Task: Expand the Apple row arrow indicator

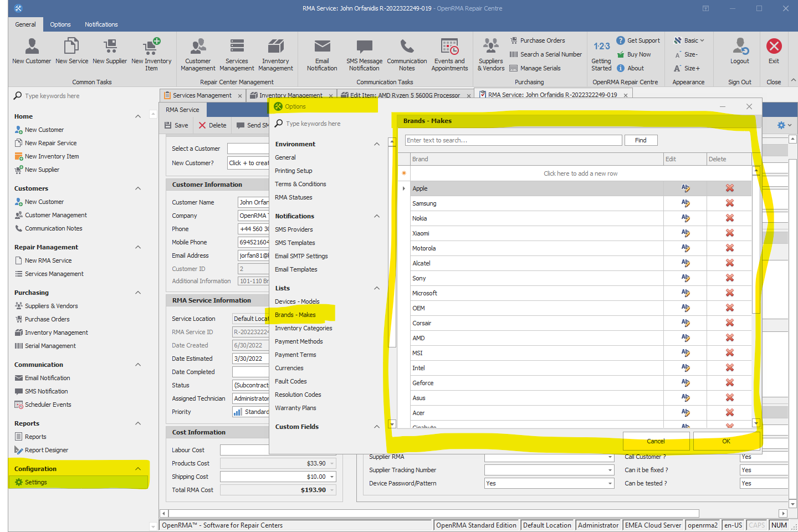Action: tap(403, 188)
